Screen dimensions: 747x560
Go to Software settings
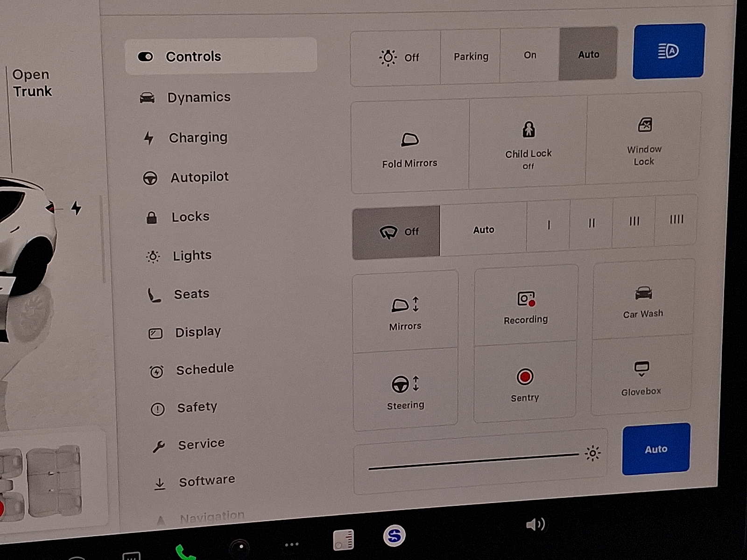pyautogui.click(x=207, y=481)
